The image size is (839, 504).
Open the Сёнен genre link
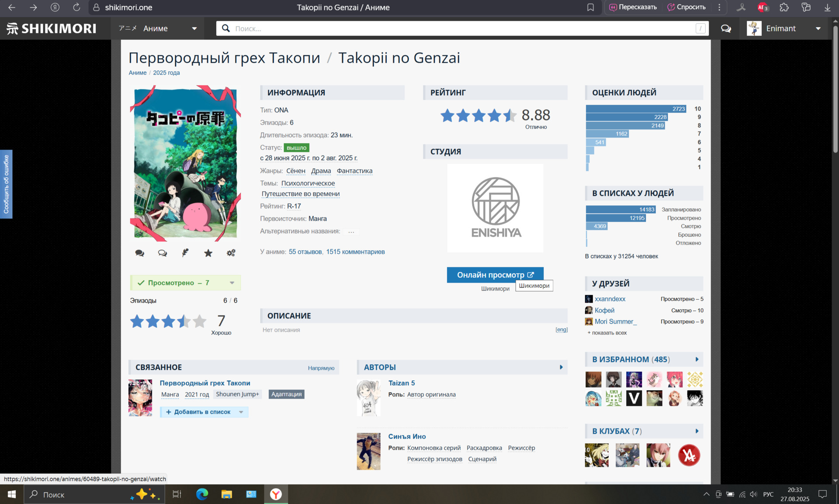(x=296, y=171)
